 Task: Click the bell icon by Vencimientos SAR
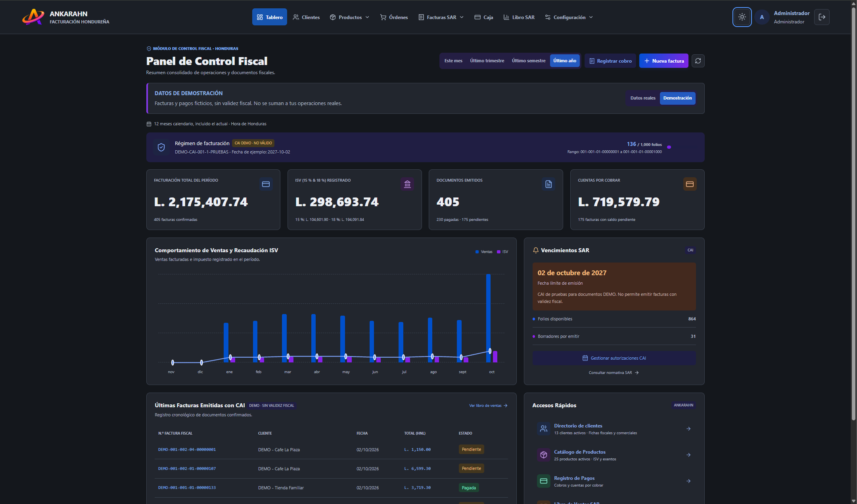536,250
